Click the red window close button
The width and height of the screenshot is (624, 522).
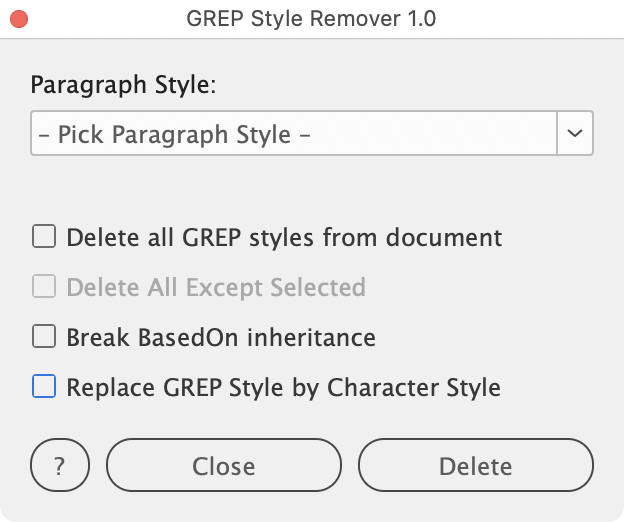(x=19, y=19)
